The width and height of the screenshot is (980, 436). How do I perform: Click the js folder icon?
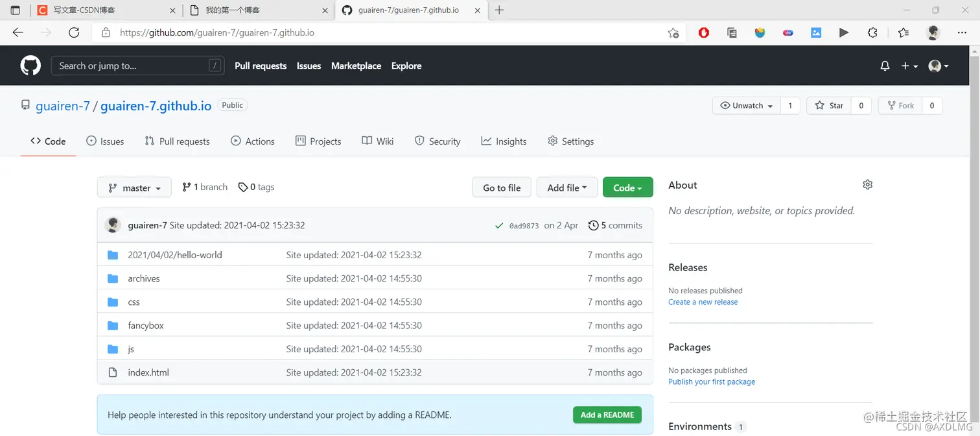pyautogui.click(x=113, y=349)
